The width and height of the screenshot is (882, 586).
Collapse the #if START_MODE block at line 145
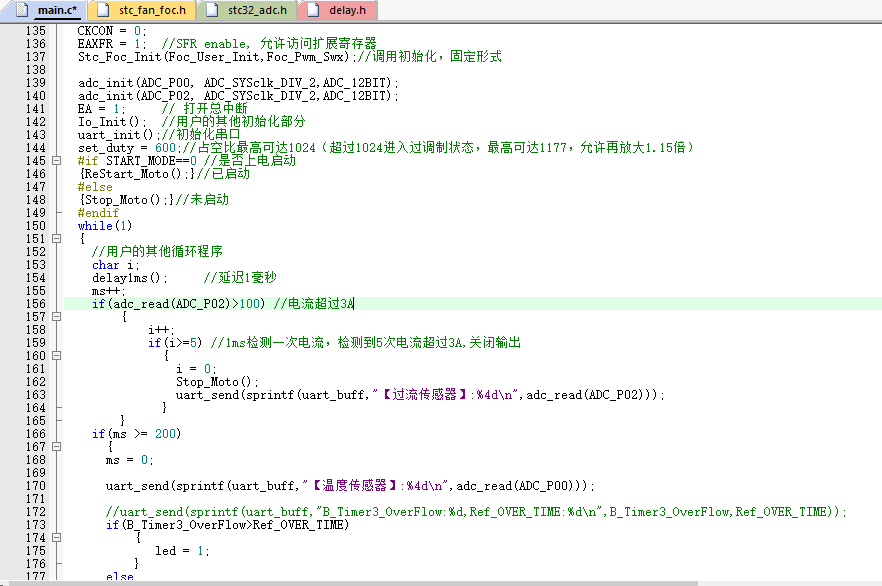(x=55, y=161)
